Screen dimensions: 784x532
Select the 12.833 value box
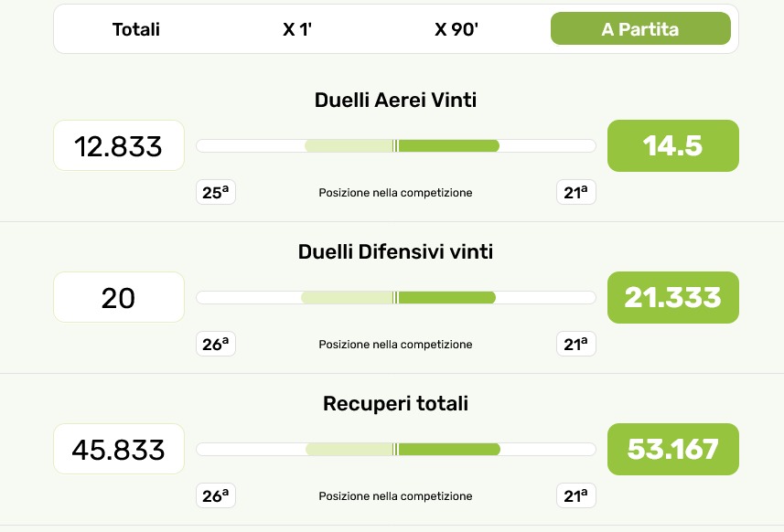coord(119,145)
